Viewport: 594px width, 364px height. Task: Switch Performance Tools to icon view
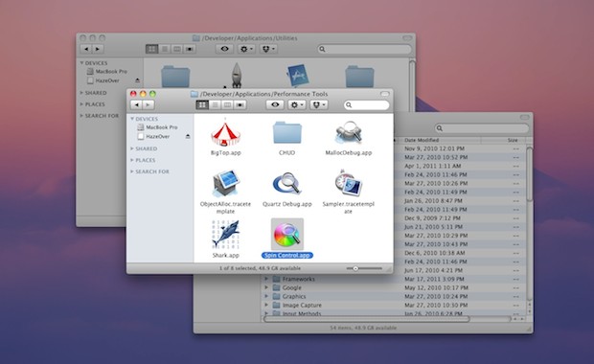point(202,105)
